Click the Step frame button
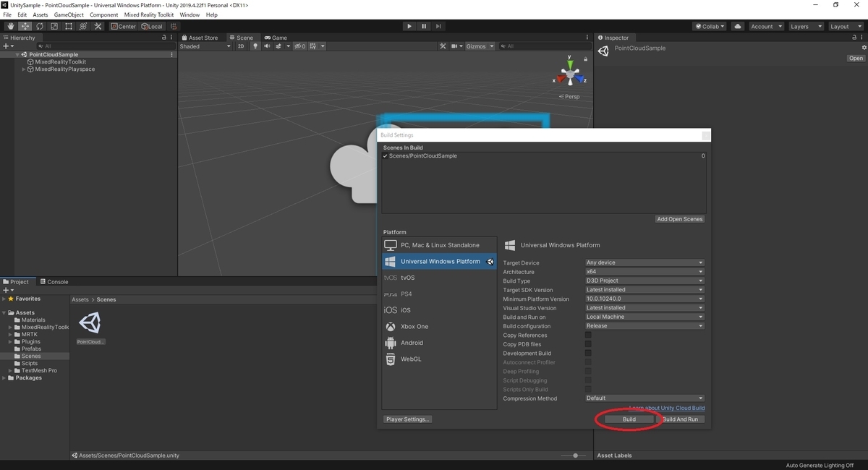 tap(438, 26)
